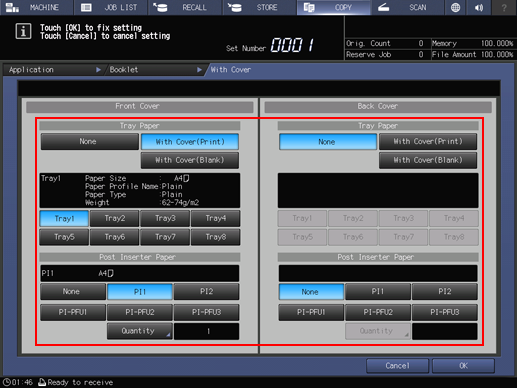Click the help question mark icon
The width and height of the screenshot is (517, 388).
[x=504, y=7]
